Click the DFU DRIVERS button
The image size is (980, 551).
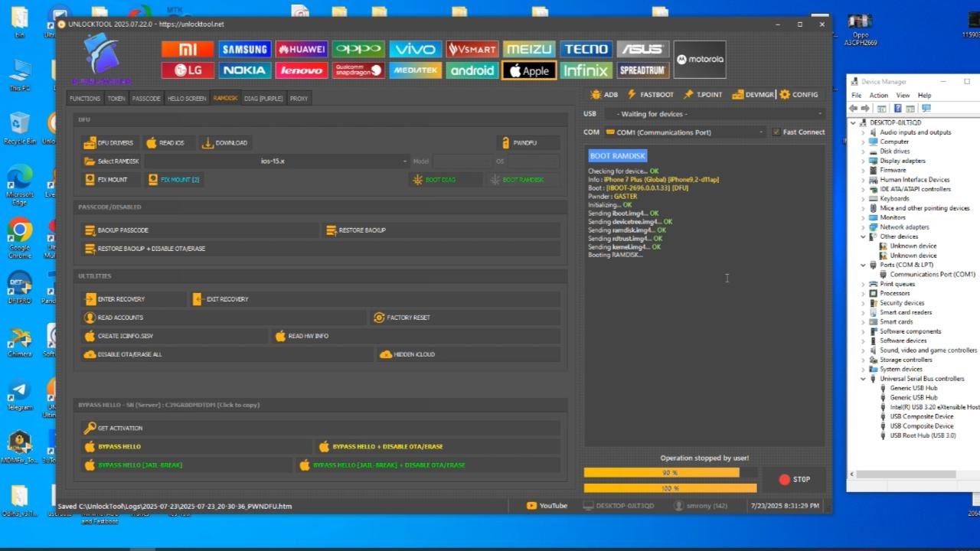[x=110, y=143]
